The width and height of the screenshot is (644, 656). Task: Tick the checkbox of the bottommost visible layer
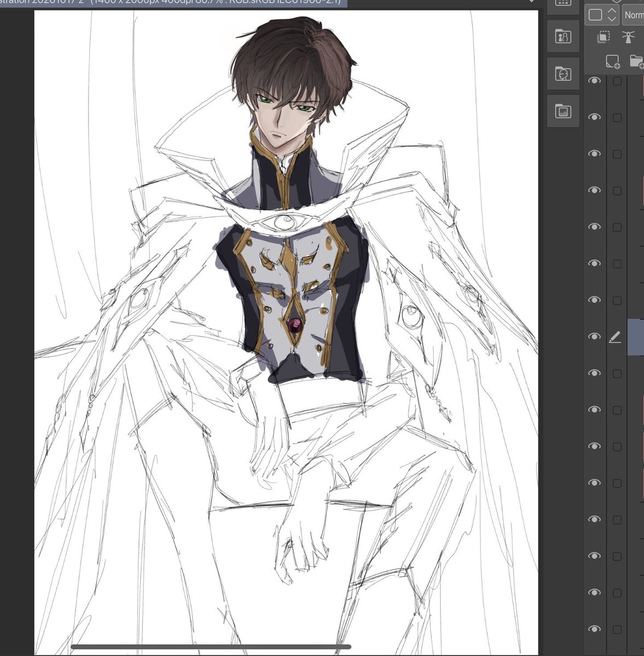pyautogui.click(x=617, y=630)
